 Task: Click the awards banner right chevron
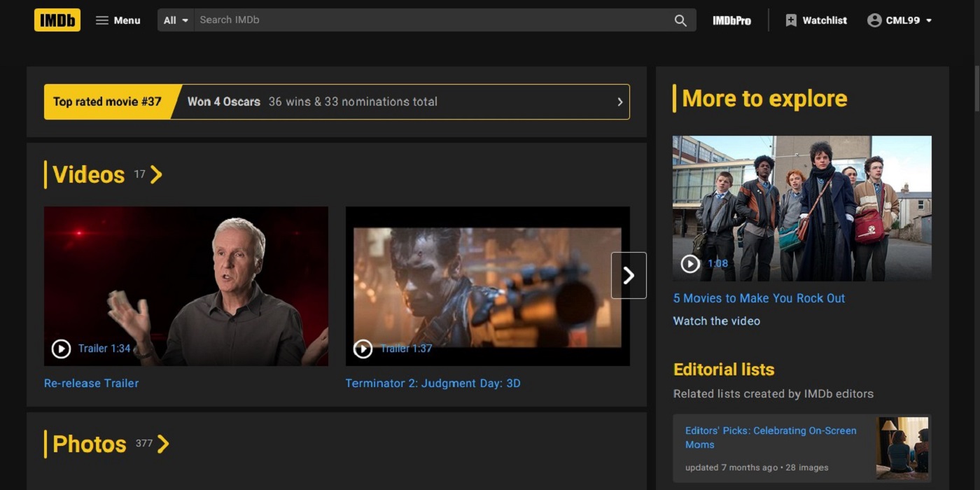(x=619, y=101)
